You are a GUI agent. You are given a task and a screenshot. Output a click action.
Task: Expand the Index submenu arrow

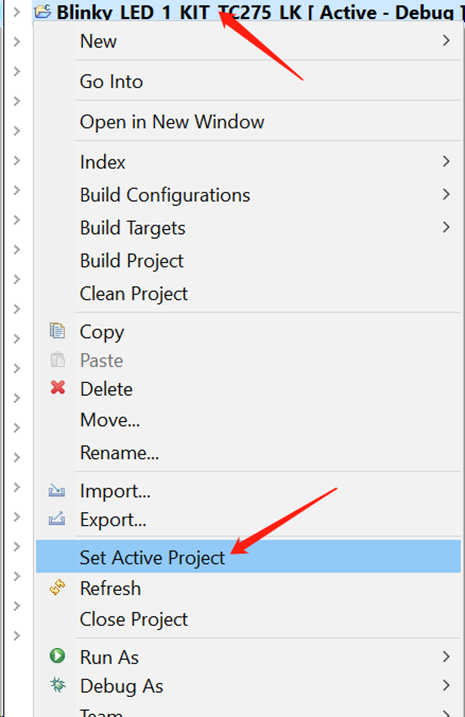(446, 161)
